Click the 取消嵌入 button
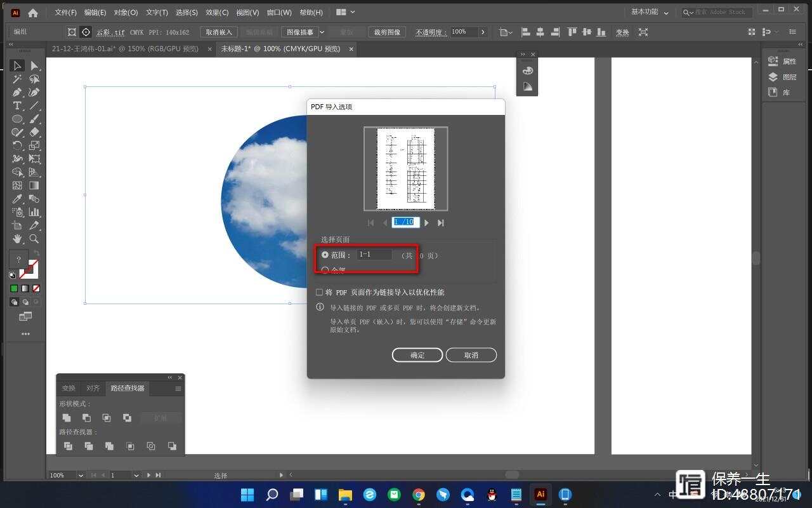The height and width of the screenshot is (508, 812). click(x=219, y=32)
